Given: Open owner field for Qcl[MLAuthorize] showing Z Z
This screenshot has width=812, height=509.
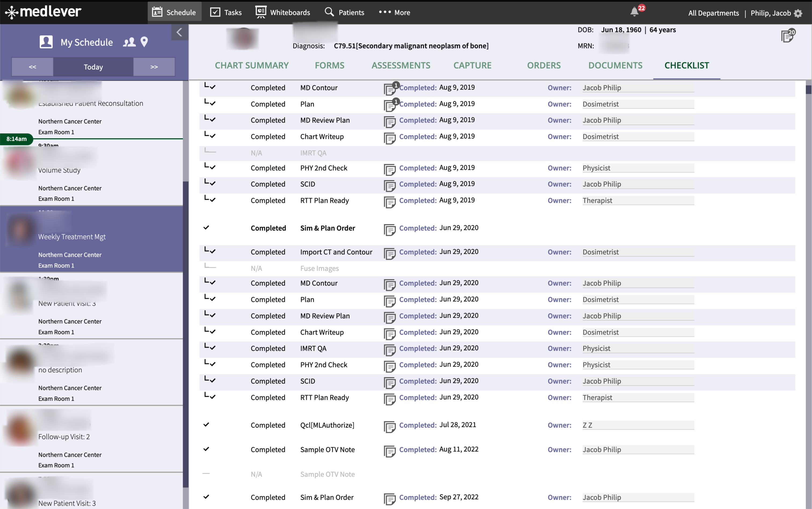Looking at the screenshot, I should point(638,426).
